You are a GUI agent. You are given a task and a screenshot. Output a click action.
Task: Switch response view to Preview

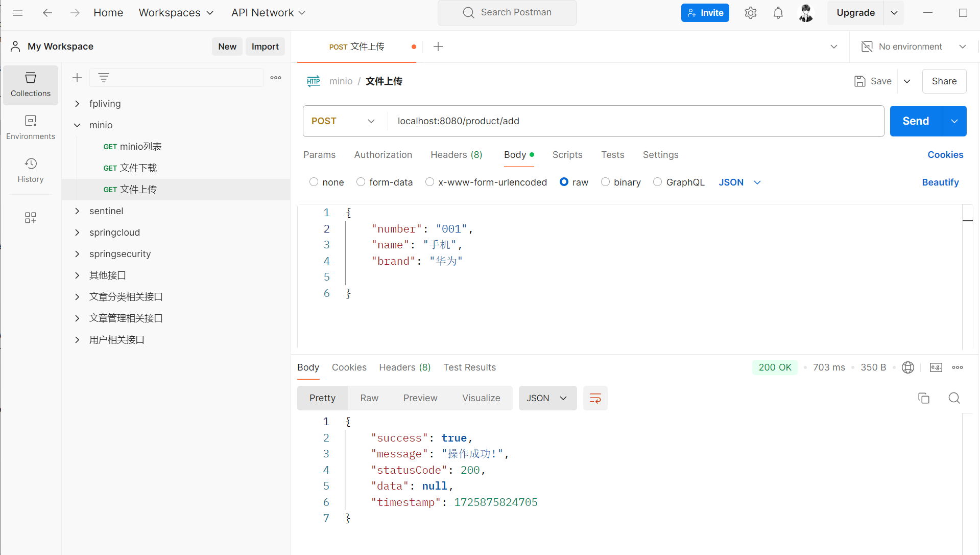[420, 398]
